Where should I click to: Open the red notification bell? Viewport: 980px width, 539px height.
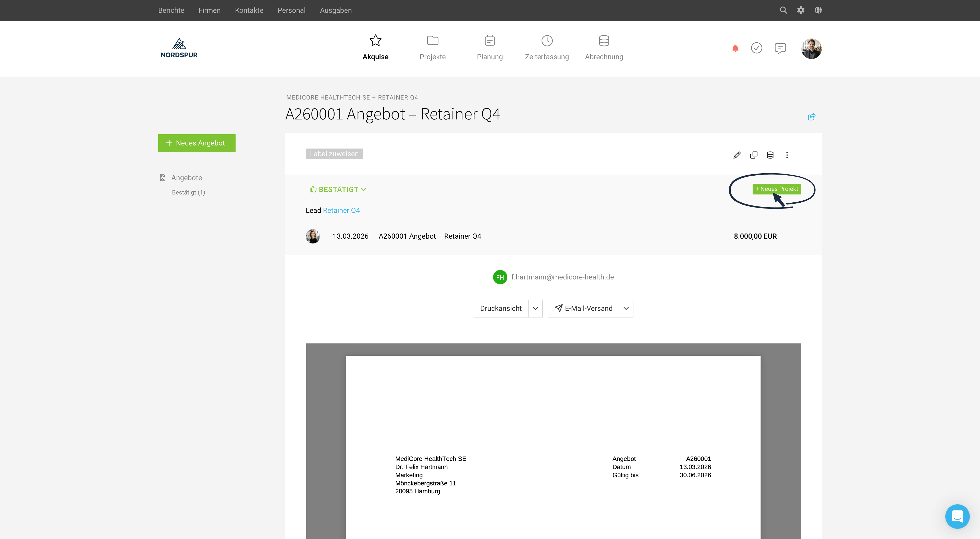click(x=735, y=48)
